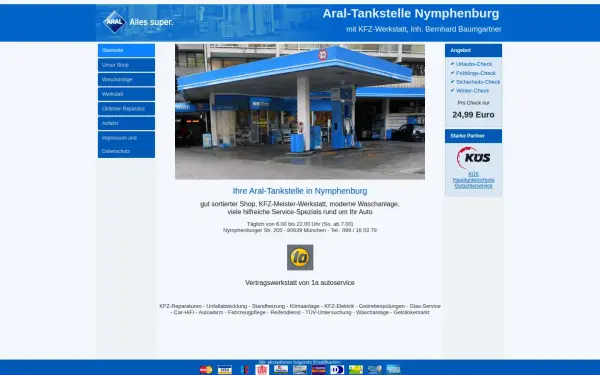
Task: Open the Unser Shop page
Action: pos(126,65)
